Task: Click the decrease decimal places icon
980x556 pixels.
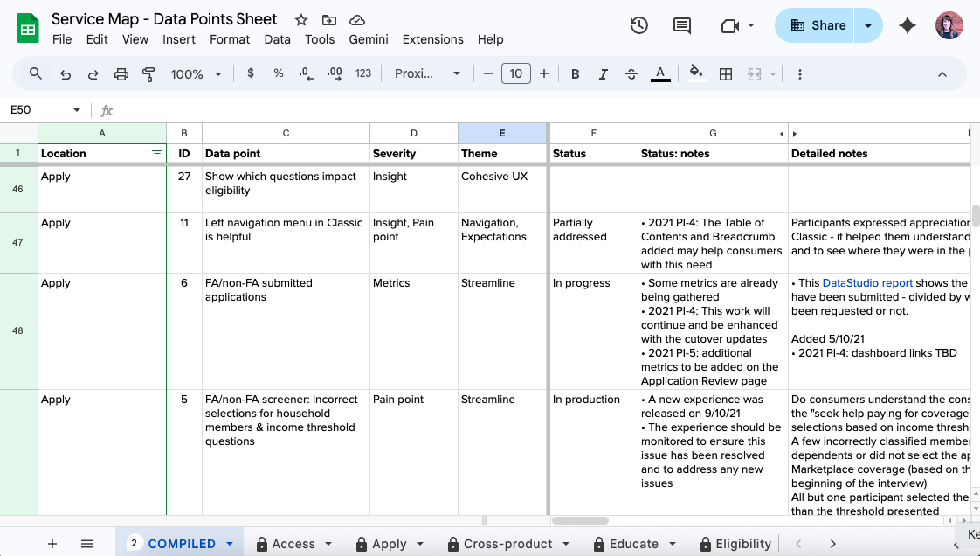Action: click(305, 73)
